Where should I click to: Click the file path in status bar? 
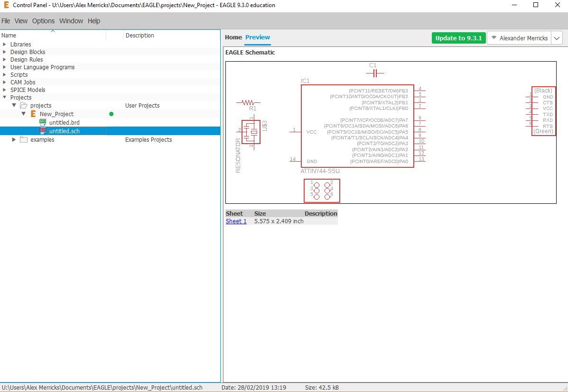tap(102, 388)
